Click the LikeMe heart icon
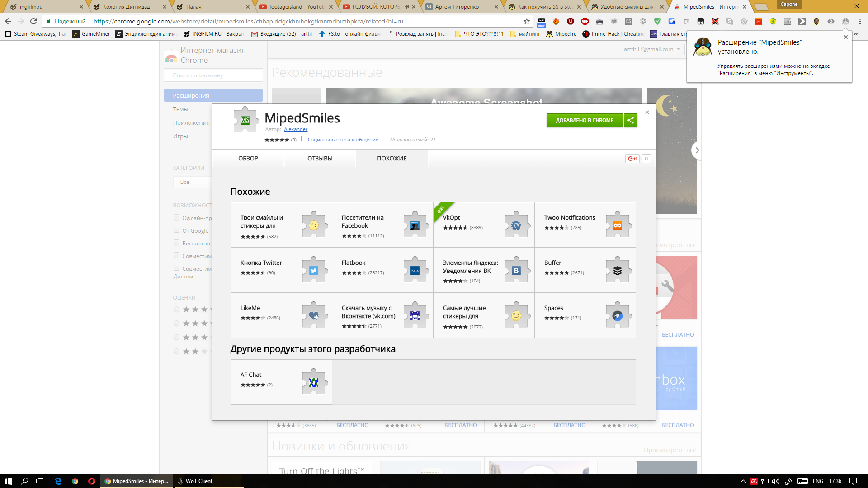 pos(314,316)
